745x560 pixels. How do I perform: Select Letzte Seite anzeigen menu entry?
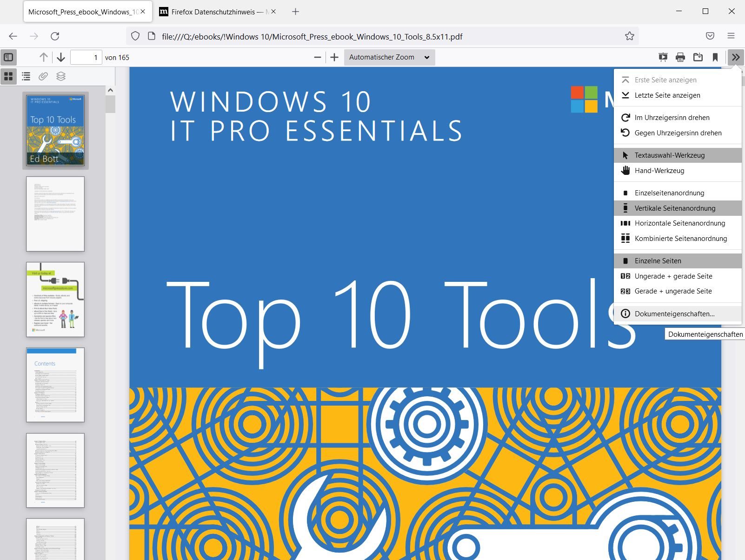coord(678,95)
